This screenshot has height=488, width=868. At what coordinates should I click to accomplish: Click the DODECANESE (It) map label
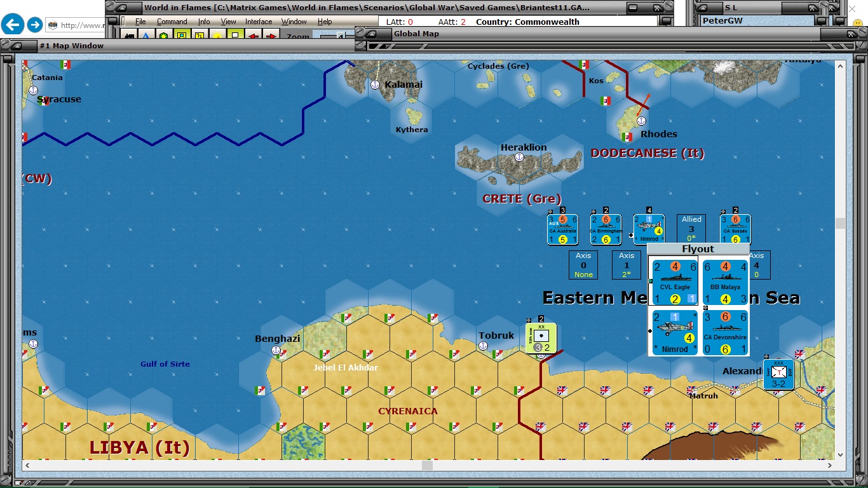[648, 153]
